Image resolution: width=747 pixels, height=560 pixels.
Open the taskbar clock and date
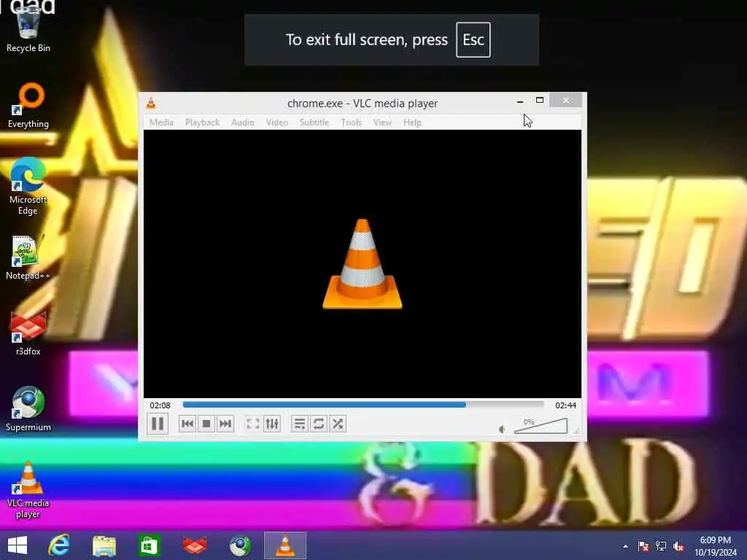(716, 546)
